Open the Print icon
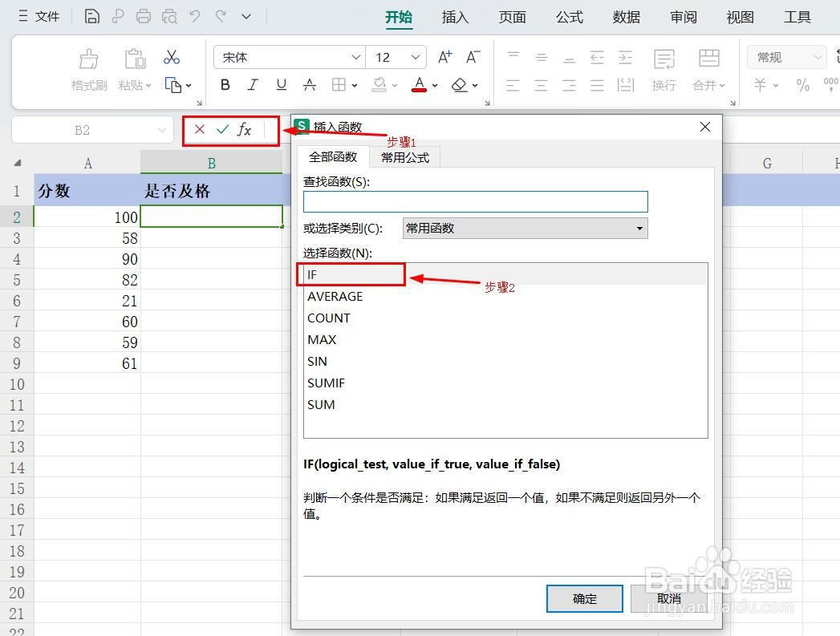Image resolution: width=840 pixels, height=636 pixels. tap(143, 16)
